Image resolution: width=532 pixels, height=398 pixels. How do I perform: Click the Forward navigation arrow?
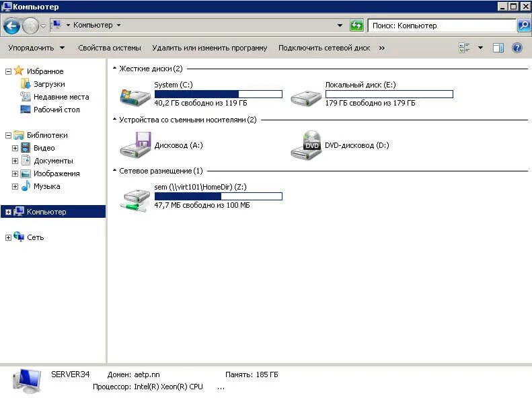click(x=30, y=26)
